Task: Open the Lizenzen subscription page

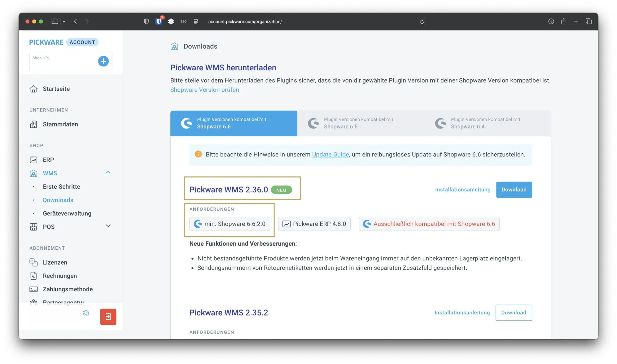Action: [55, 262]
